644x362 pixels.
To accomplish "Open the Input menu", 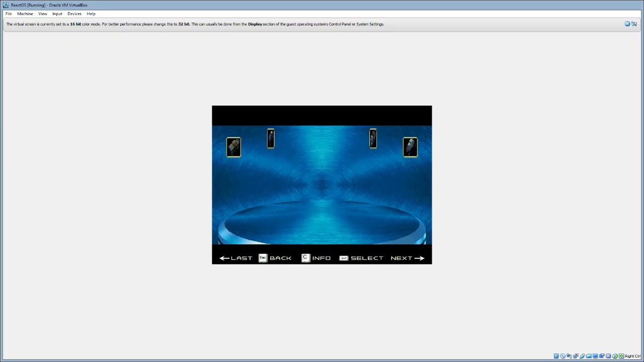I will point(57,14).
